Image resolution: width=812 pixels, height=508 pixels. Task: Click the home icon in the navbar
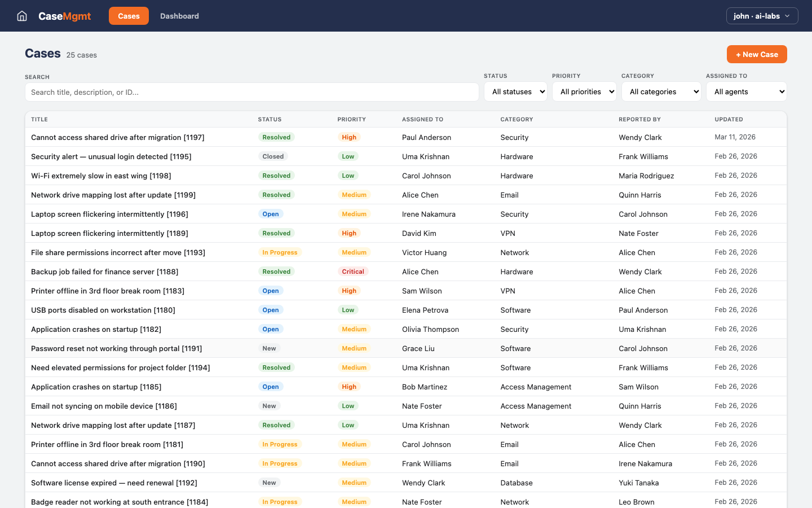point(21,16)
